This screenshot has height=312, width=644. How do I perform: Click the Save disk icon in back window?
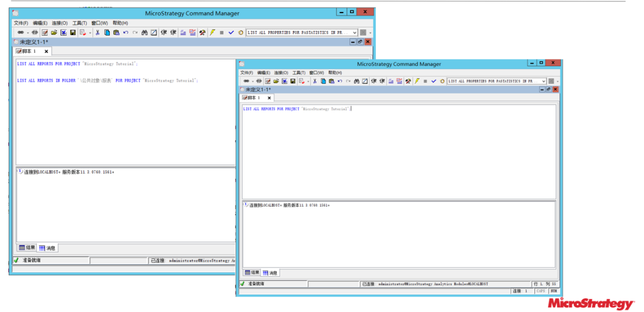coord(73,32)
